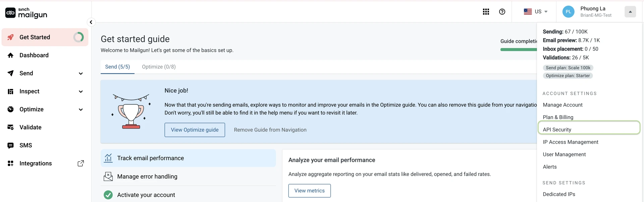
Task: Click the Email preview usage line
Action: 571,40
